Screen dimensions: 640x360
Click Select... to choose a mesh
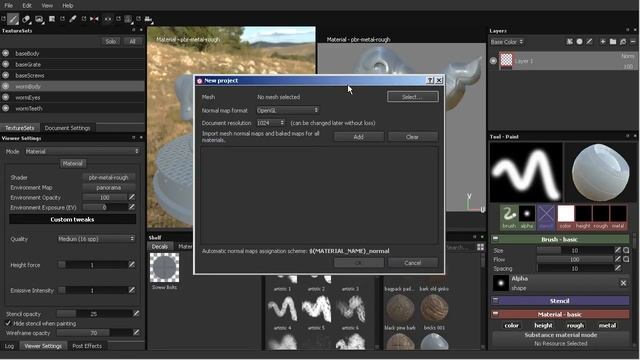pyautogui.click(x=413, y=97)
